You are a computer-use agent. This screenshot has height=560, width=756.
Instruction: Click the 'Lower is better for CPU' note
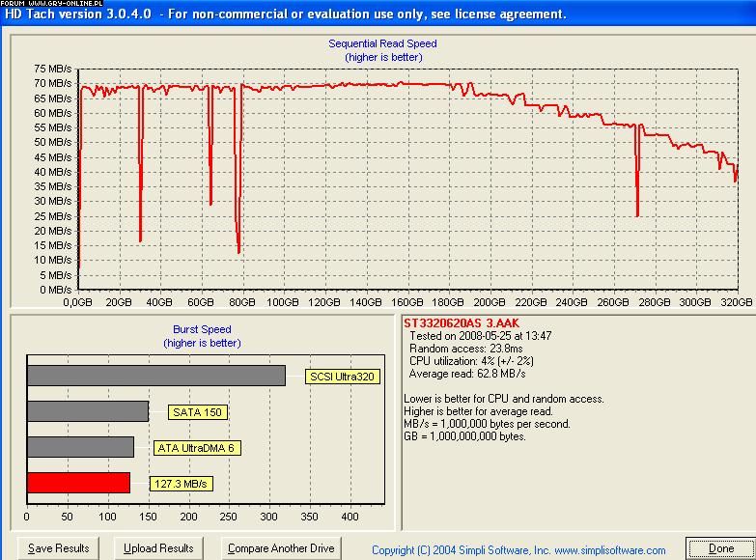click(504, 399)
